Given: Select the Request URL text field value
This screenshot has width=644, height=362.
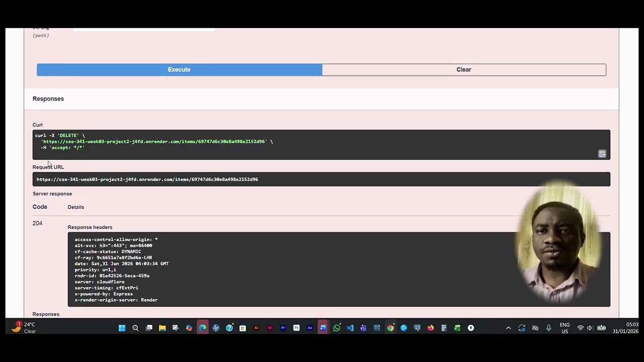Looking at the screenshot, I should pyautogui.click(x=321, y=179).
